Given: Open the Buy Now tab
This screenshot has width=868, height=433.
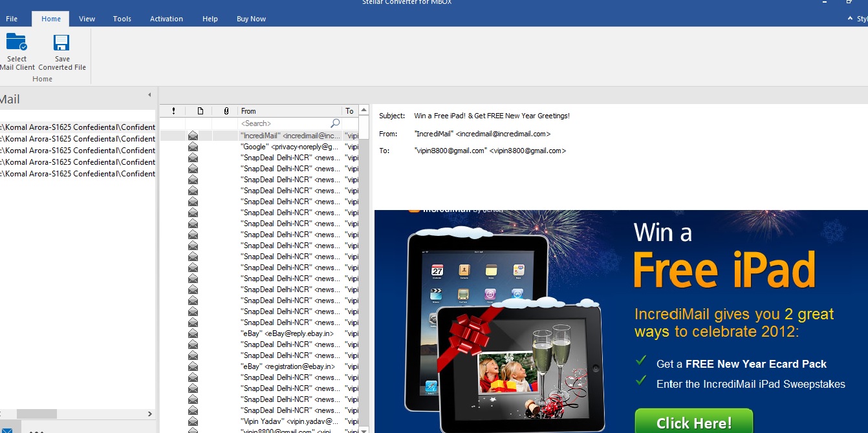Looking at the screenshot, I should 252,19.
